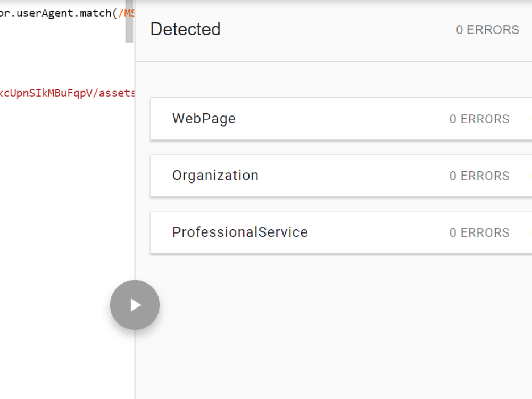This screenshot has width=532, height=399.
Task: Click the gray circular play control
Action: pyautogui.click(x=135, y=305)
